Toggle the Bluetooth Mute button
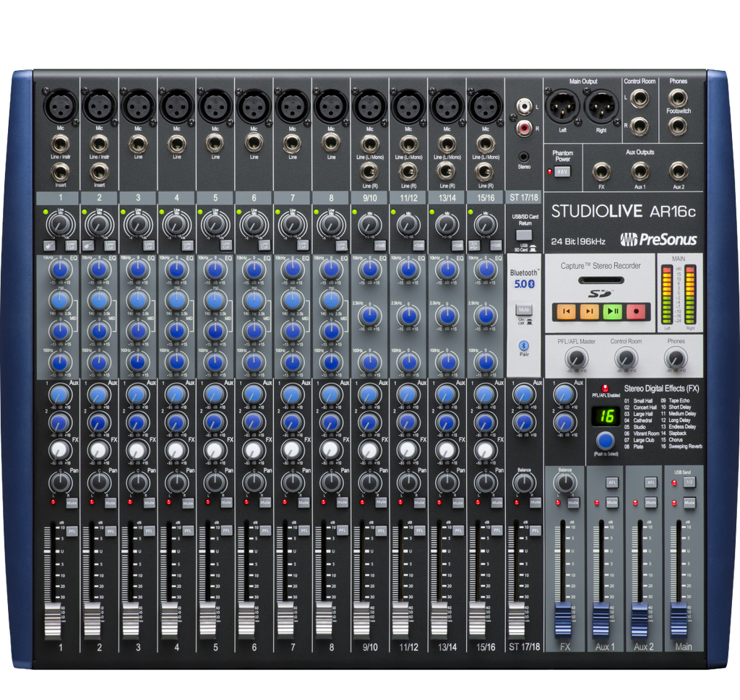The height and width of the screenshot is (700, 740). [524, 310]
